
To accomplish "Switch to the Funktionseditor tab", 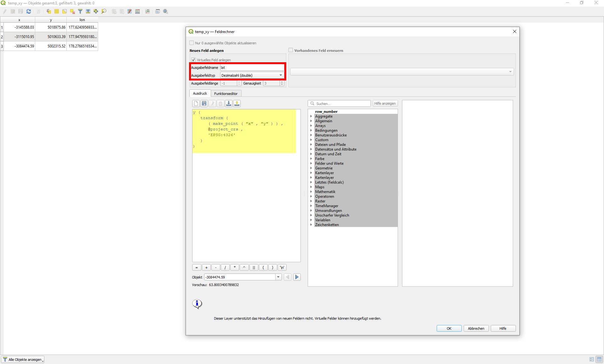I will 226,94.
